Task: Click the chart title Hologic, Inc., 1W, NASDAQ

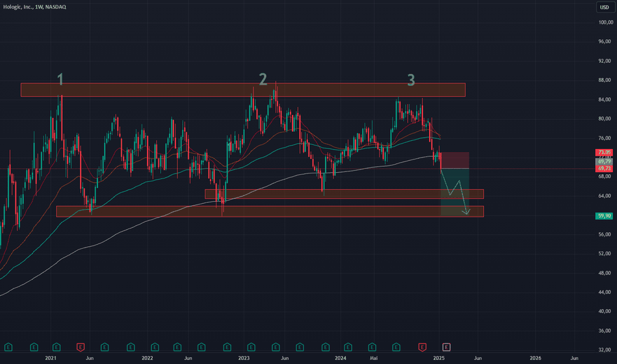Action: [x=34, y=7]
